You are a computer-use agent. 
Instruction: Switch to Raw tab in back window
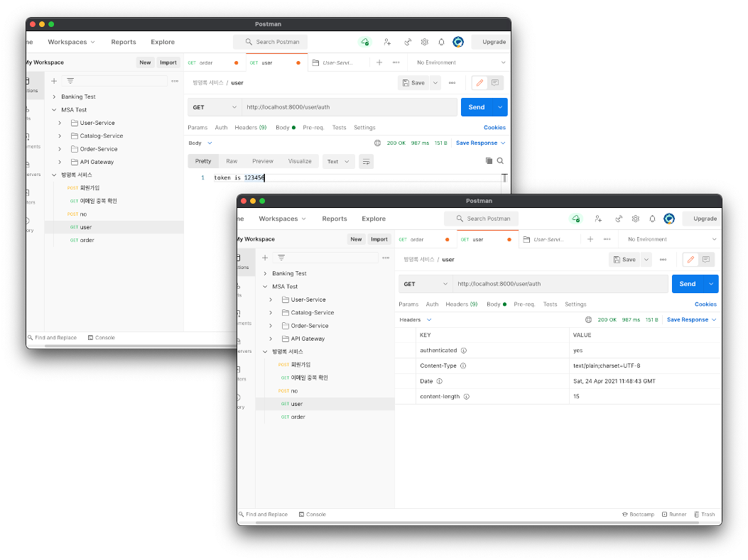[x=232, y=162]
